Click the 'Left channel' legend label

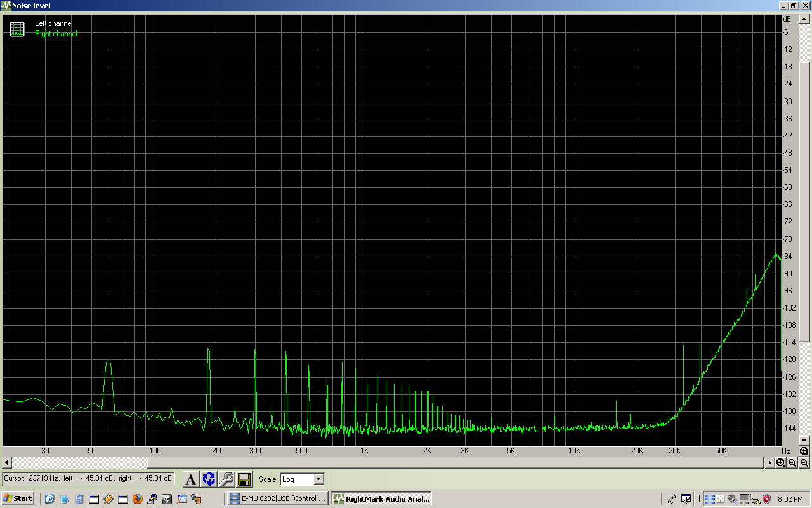point(54,23)
